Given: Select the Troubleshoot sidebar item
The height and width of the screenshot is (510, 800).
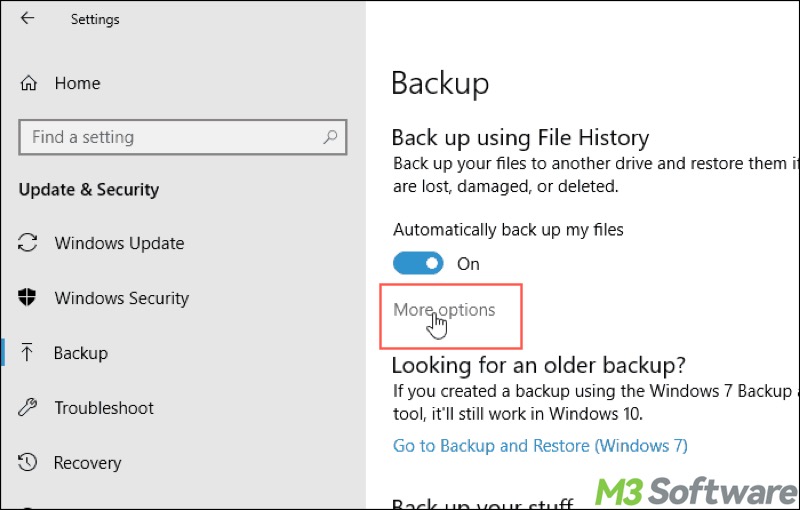Looking at the screenshot, I should 104,408.
